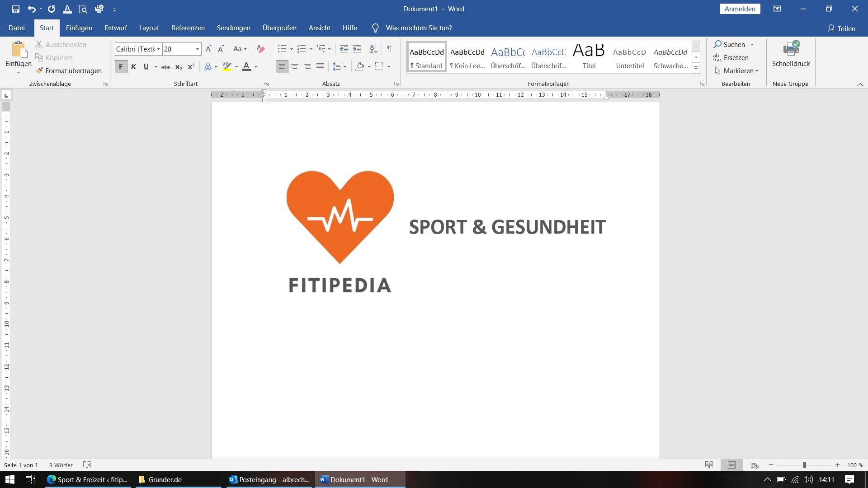
Task: Click the Anmelden button
Action: [740, 9]
